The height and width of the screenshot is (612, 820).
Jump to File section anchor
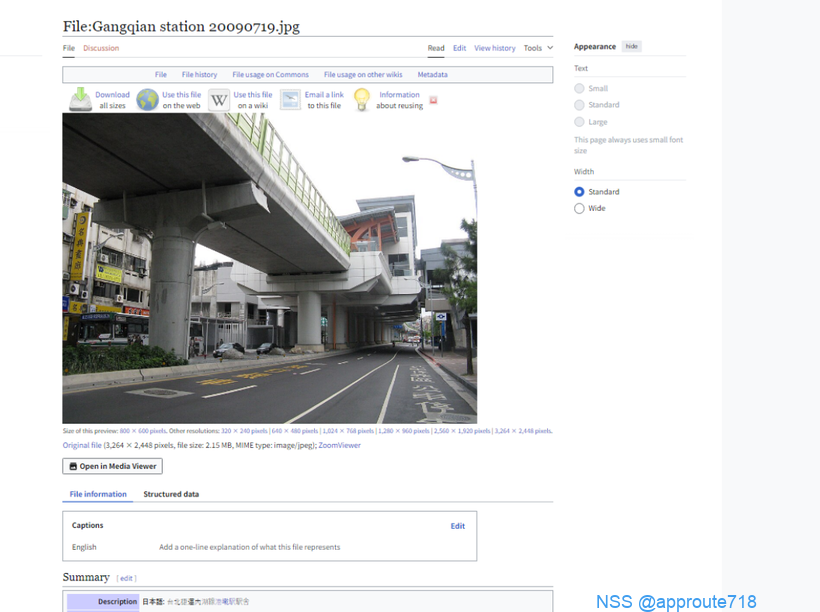pos(161,75)
